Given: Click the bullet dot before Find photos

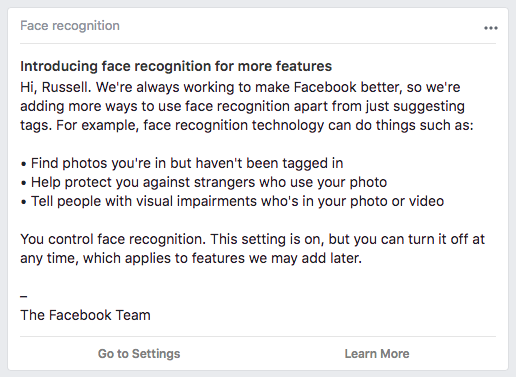Looking at the screenshot, I should 23,164.
